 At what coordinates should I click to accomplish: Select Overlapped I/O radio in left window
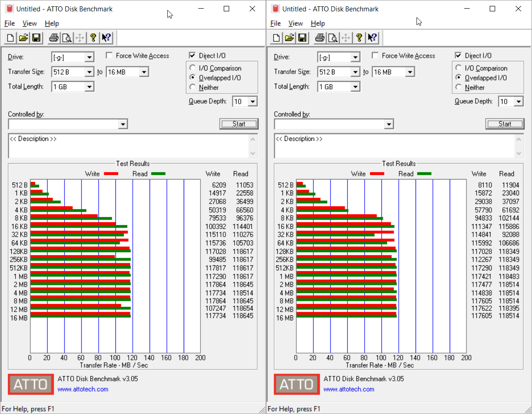[193, 77]
